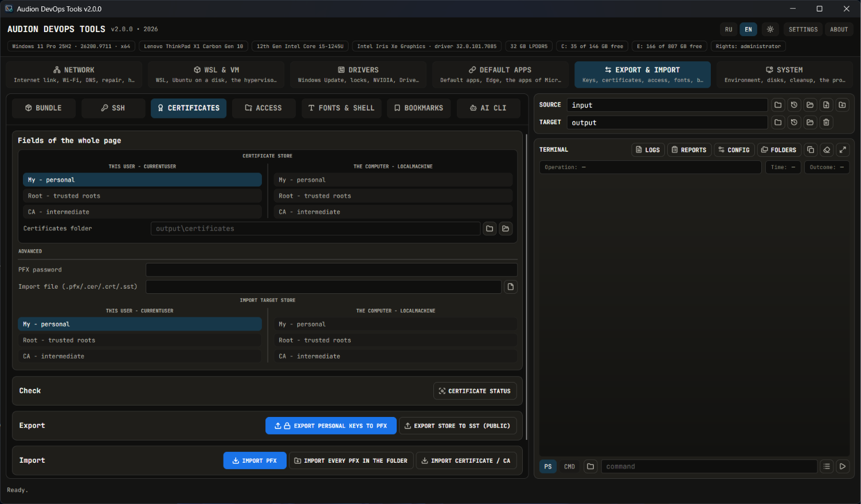861x504 pixels.
Task: Click Export Personal Keys to PFX
Action: coord(331,426)
